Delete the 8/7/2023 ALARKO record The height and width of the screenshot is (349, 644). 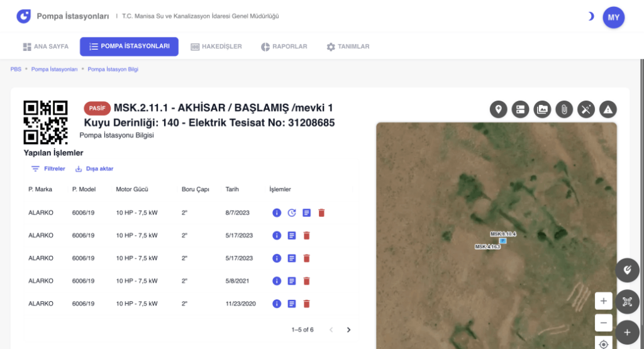pyautogui.click(x=321, y=213)
